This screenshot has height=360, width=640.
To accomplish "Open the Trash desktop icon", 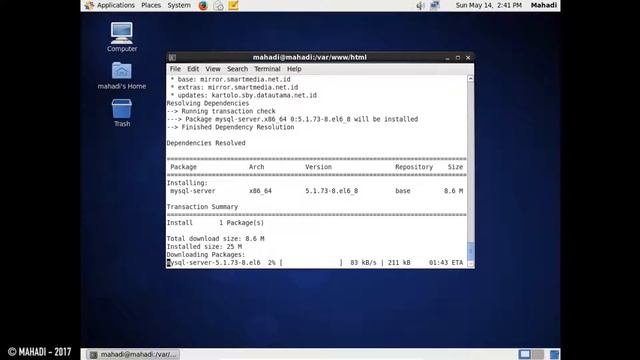I will coord(122,113).
